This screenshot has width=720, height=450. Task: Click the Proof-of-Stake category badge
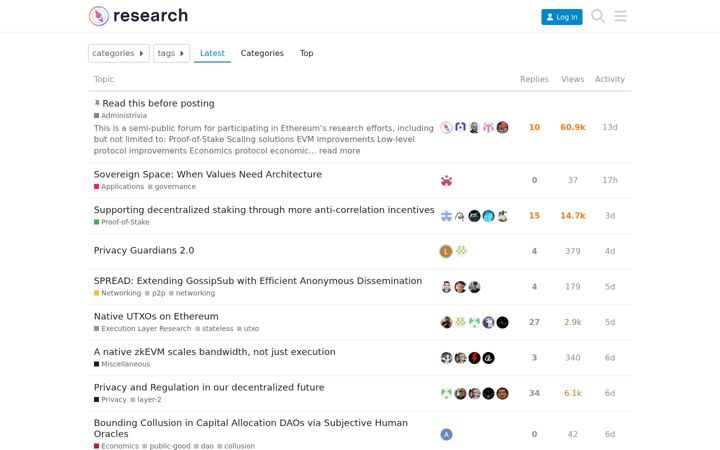click(x=122, y=222)
